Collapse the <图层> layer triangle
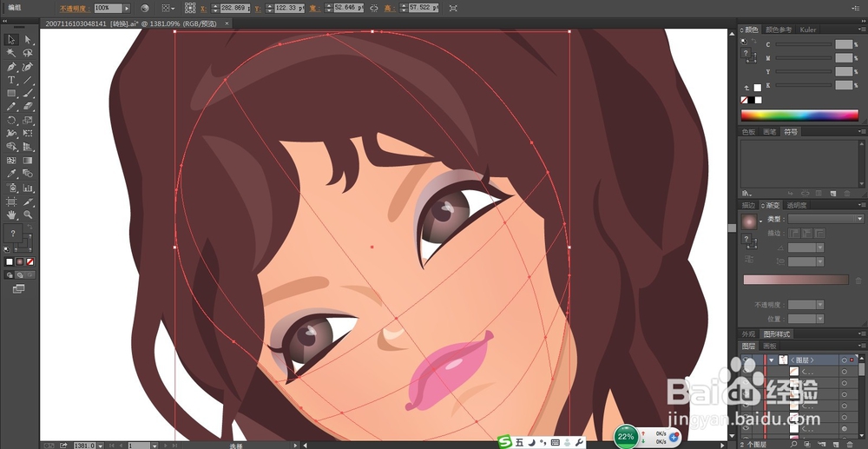Screen dimensions: 868x449 (772, 360)
